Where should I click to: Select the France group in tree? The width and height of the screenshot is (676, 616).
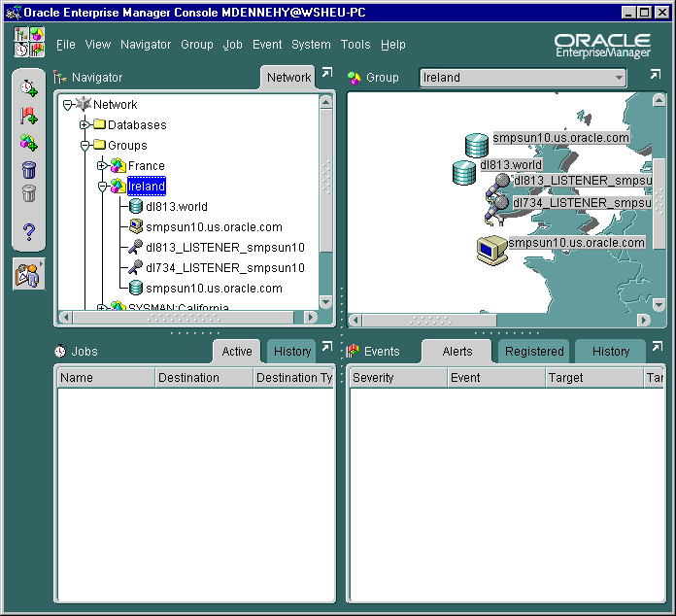pos(146,165)
